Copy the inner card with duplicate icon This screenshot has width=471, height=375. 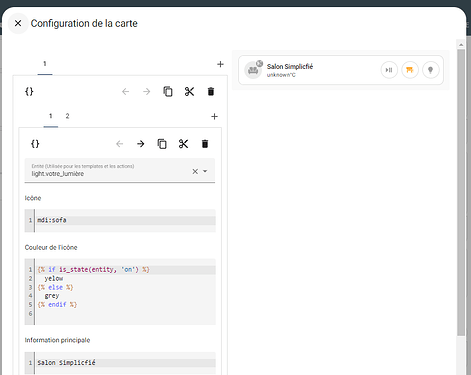162,144
